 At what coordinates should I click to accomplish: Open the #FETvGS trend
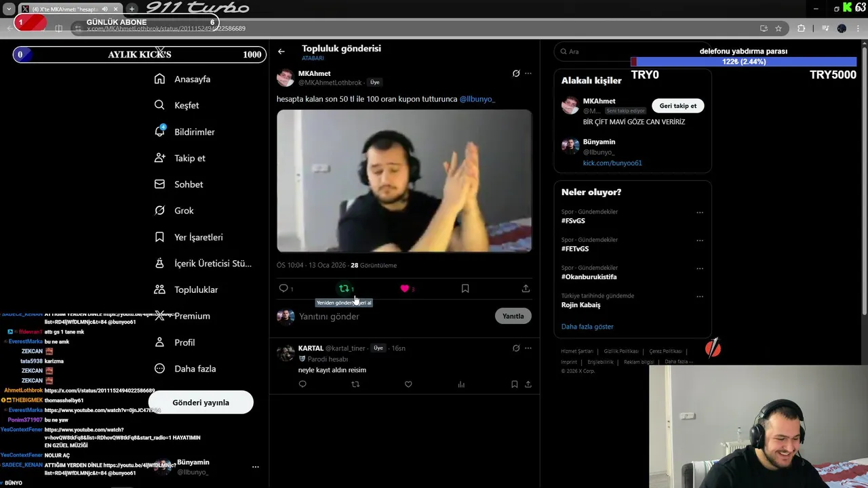575,249
